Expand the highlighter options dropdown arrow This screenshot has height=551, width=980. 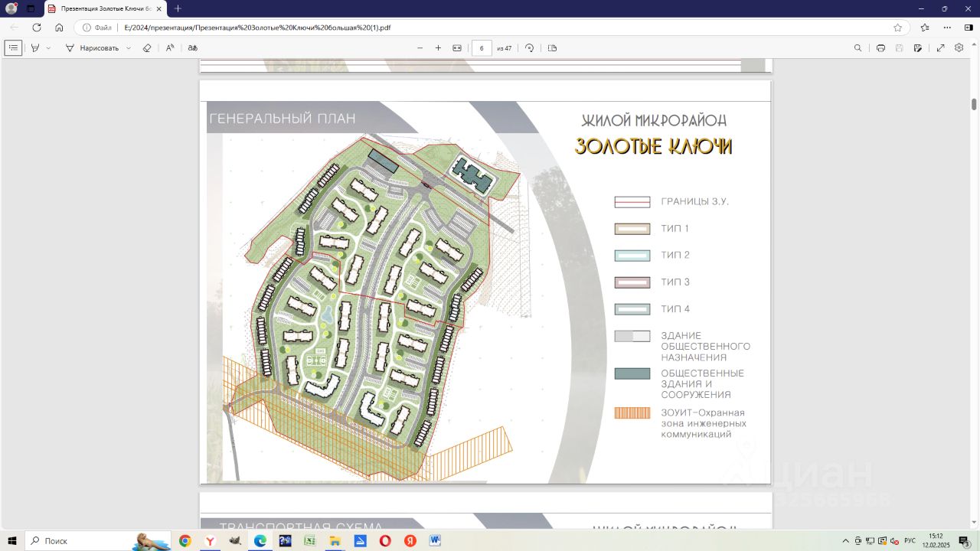click(x=49, y=47)
